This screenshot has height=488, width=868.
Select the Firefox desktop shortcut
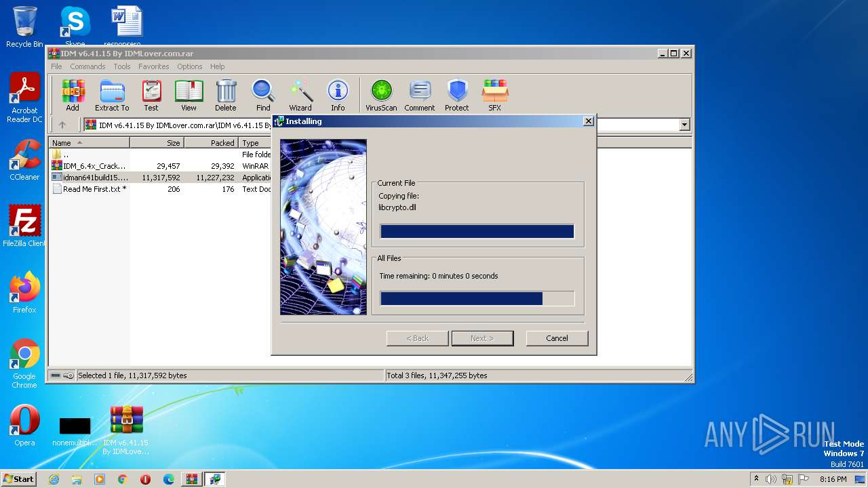tap(24, 293)
